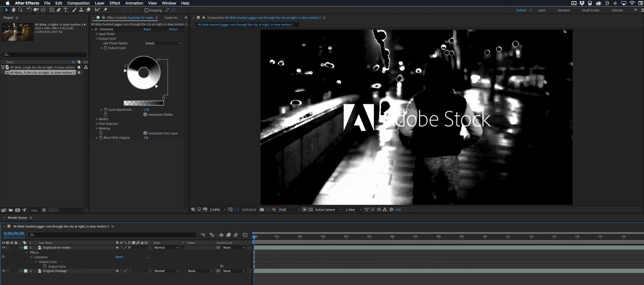Open the 1 View layout dropdown

tap(354, 210)
